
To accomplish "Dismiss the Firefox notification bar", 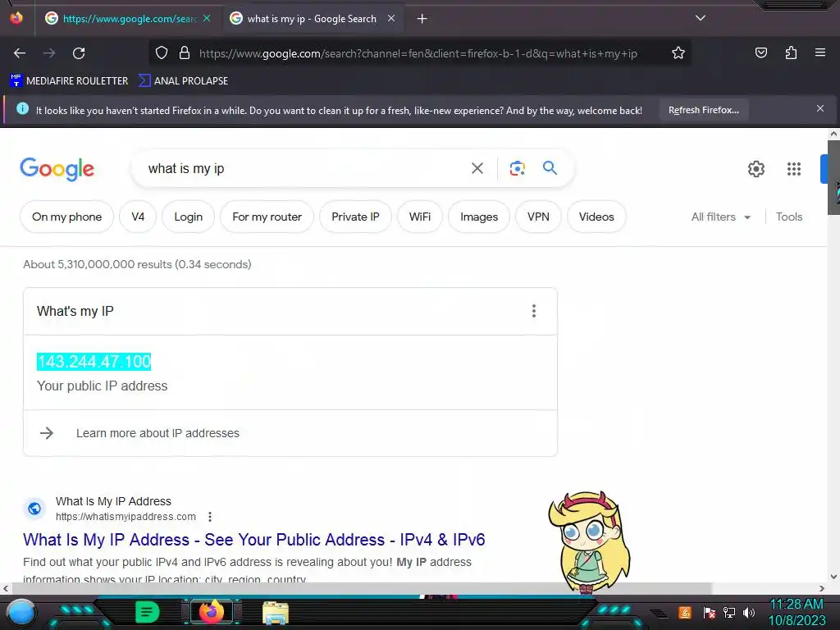I will point(819,109).
